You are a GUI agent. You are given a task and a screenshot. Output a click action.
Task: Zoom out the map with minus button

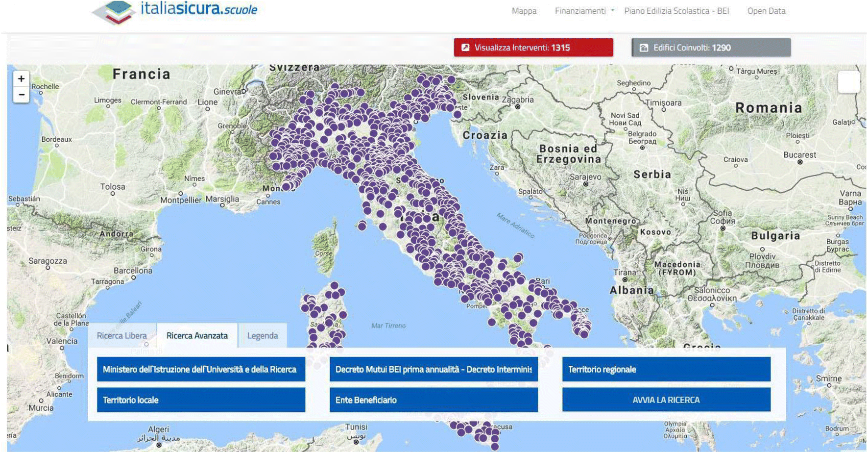(21, 95)
